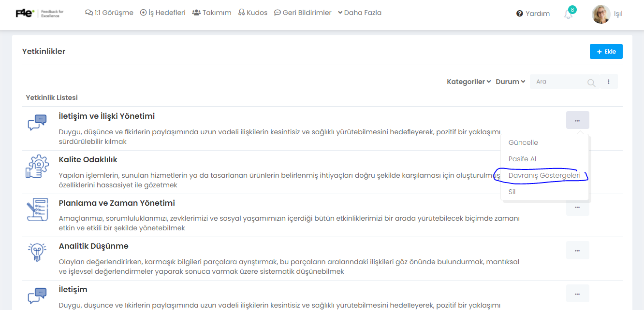
Task: Open the three-dot menu for the İletişim row
Action: pos(578,294)
